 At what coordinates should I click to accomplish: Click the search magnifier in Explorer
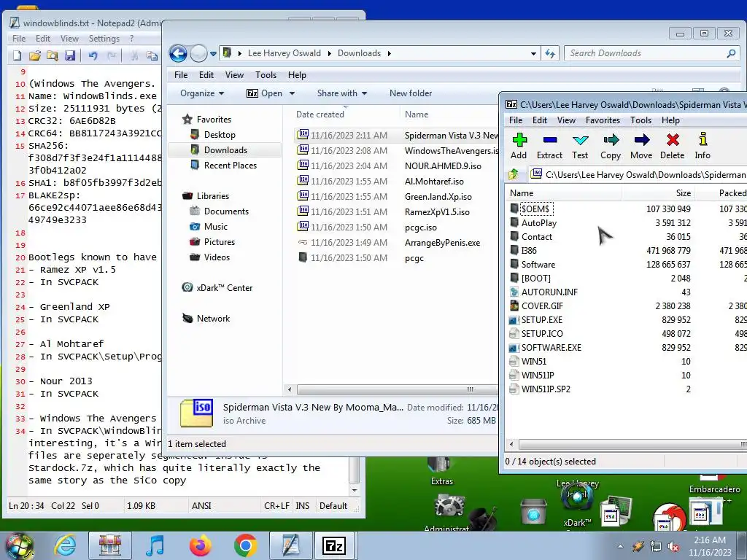click(x=731, y=53)
